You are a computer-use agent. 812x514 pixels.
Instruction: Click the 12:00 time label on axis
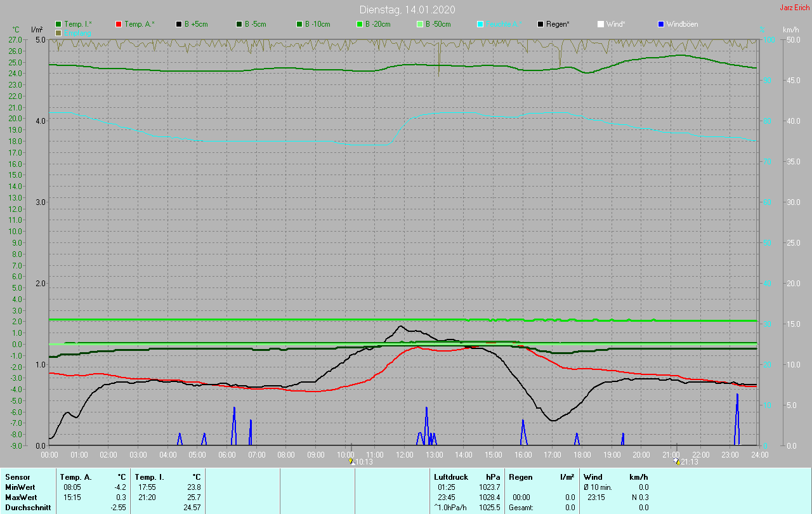click(404, 455)
